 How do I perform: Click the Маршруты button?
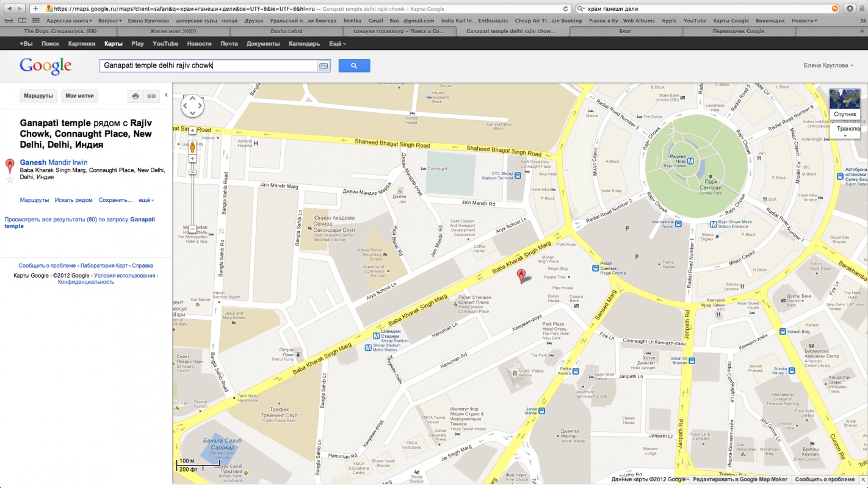[38, 96]
